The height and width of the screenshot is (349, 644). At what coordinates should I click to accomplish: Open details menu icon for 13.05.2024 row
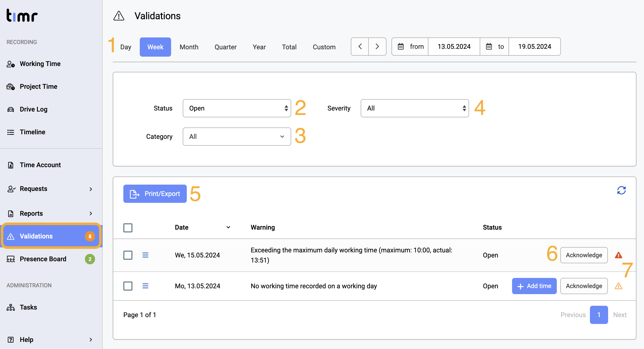pos(145,286)
